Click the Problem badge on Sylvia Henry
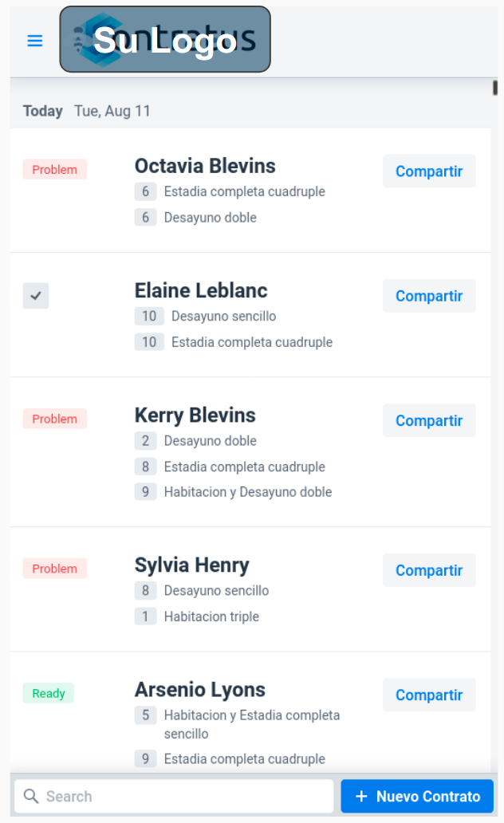This screenshot has width=504, height=823. coord(54,569)
